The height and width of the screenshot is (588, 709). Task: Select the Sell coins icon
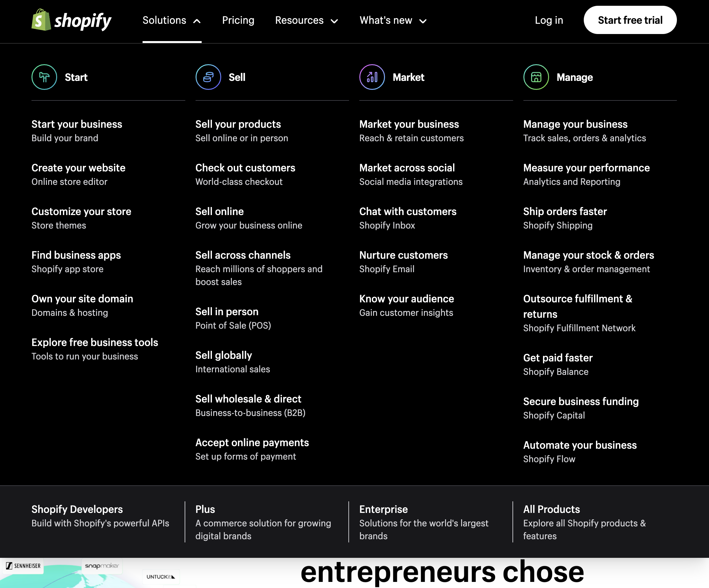pos(208,77)
